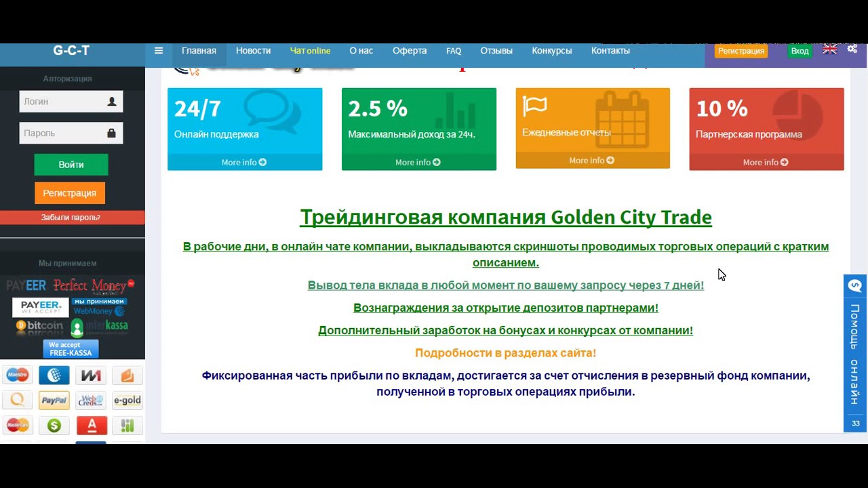The height and width of the screenshot is (488, 868).
Task: Toggle the hamburger sidebar menu icon
Action: point(158,51)
